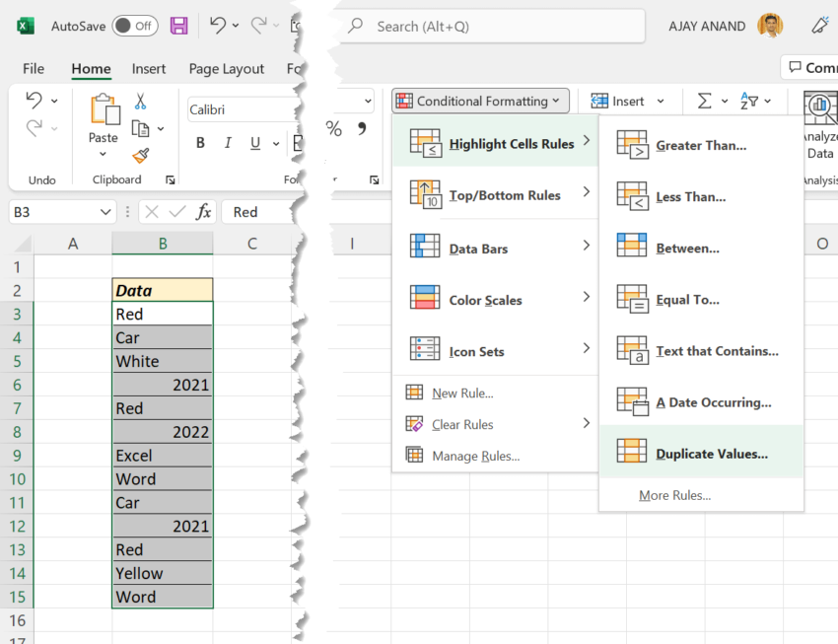
Task: Click the Cut scissors icon
Action: coord(141,102)
